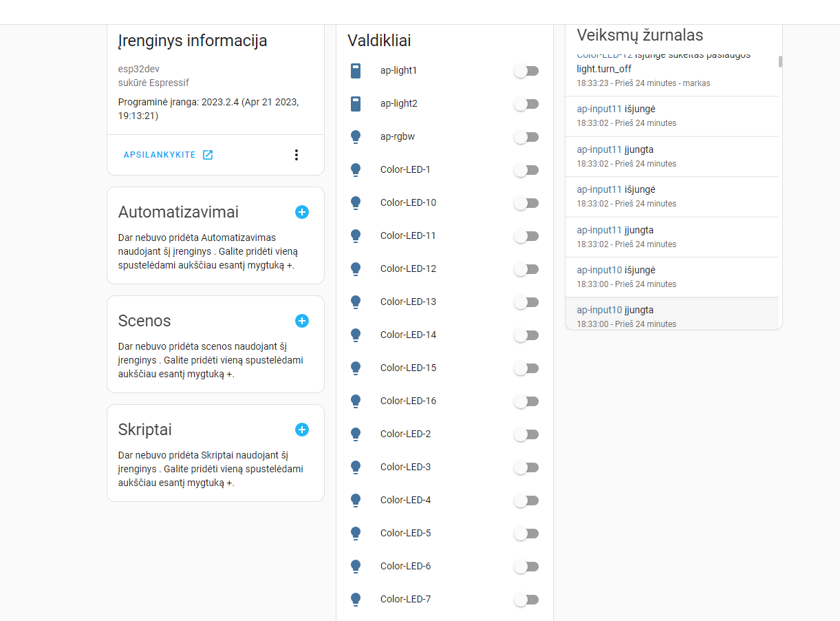Switch on Color-LED-5 toggle

coord(526,534)
